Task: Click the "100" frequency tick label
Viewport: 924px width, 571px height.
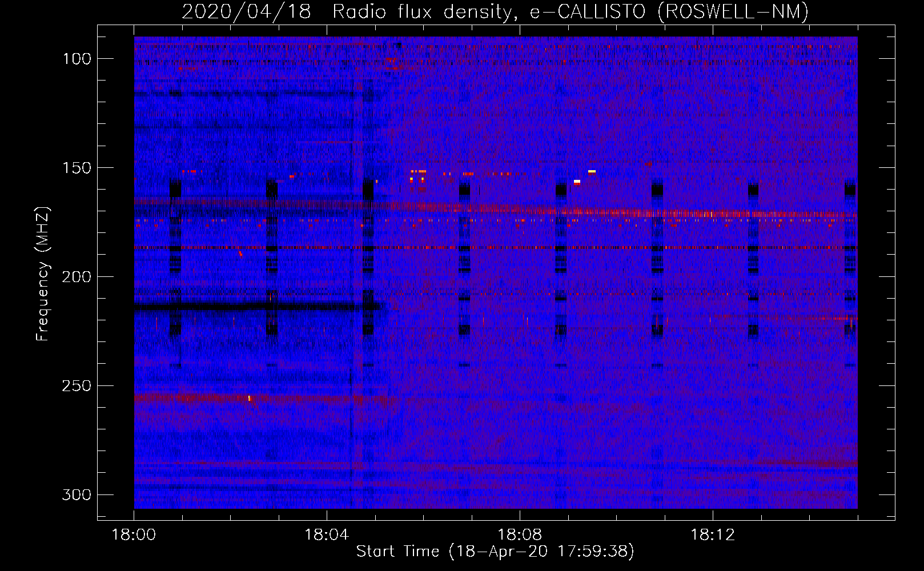Action: 77,59
